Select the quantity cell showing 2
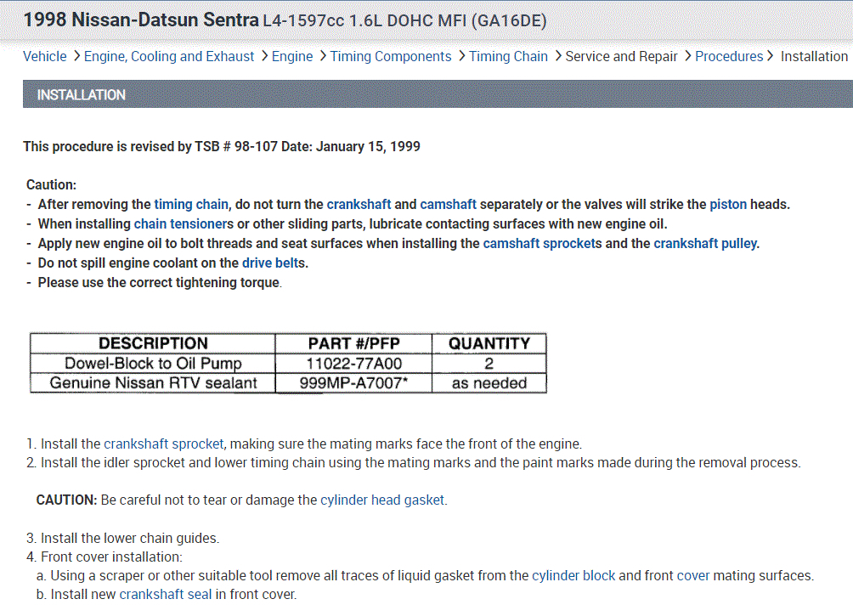Screen dimensions: 853x616 489,364
